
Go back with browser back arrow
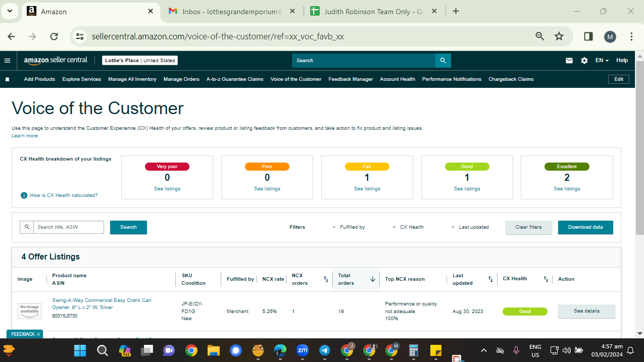point(11,36)
